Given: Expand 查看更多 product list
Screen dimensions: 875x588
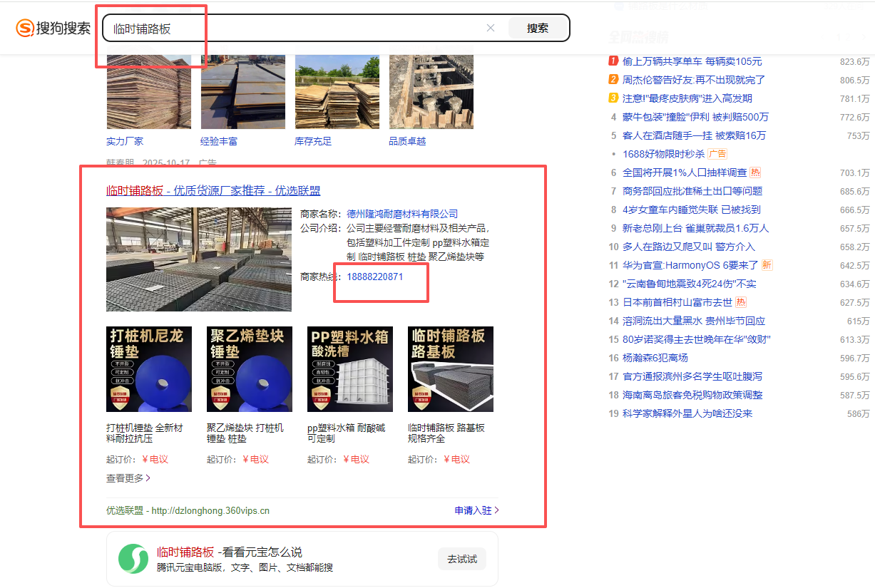Looking at the screenshot, I should point(128,478).
